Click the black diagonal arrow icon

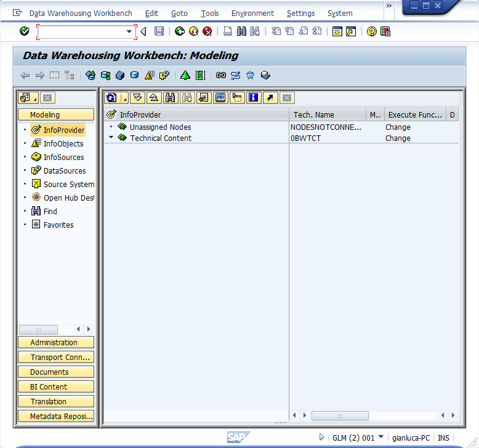(x=270, y=98)
